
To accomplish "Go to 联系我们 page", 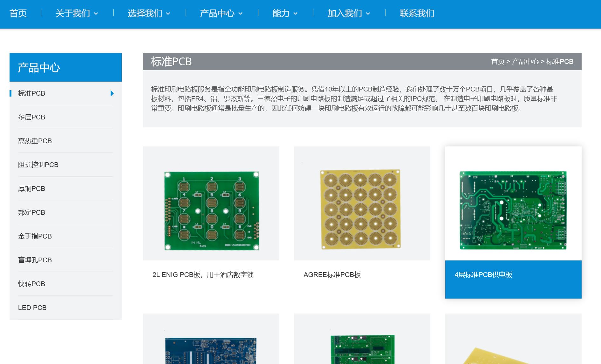I will click(417, 13).
